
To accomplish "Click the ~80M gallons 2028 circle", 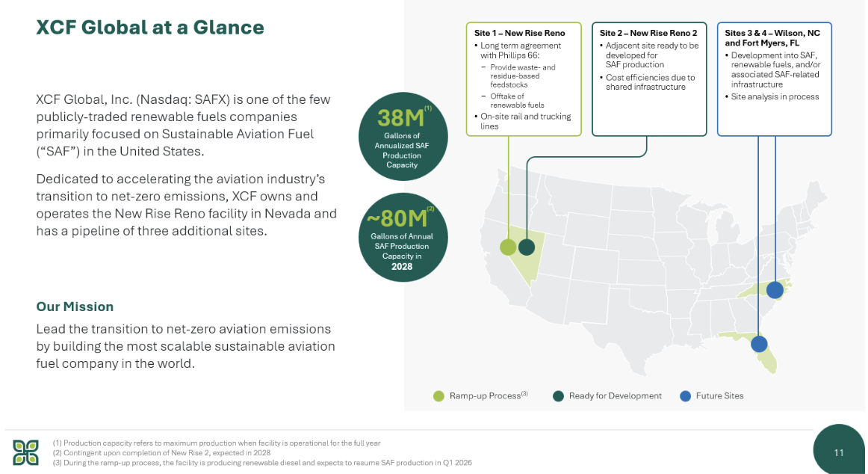I will [x=400, y=238].
